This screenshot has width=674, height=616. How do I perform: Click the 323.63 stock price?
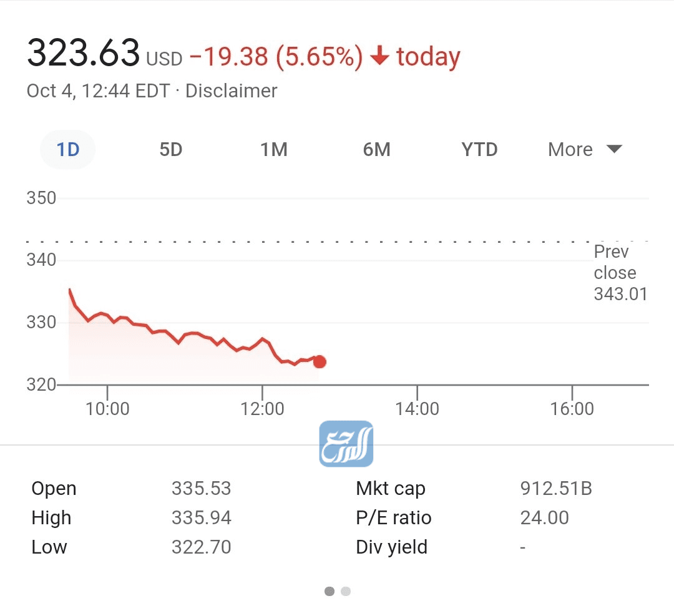tap(84, 54)
